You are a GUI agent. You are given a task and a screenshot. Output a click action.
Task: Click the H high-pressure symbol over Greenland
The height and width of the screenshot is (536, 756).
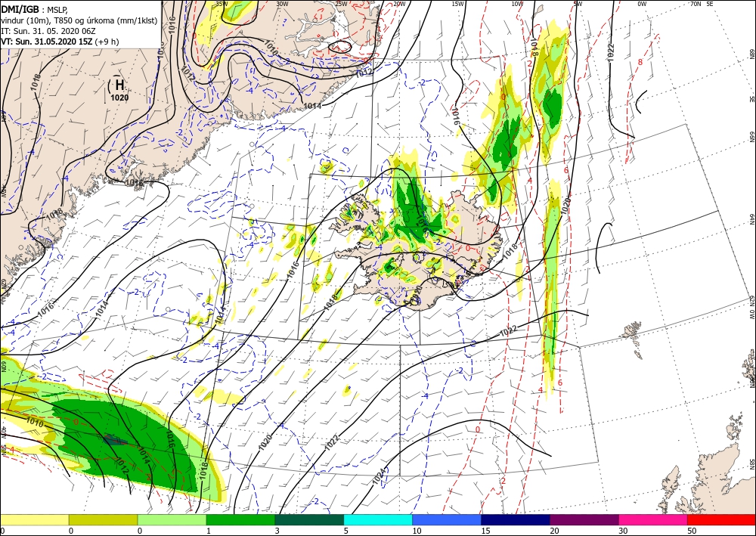pyautogui.click(x=119, y=85)
